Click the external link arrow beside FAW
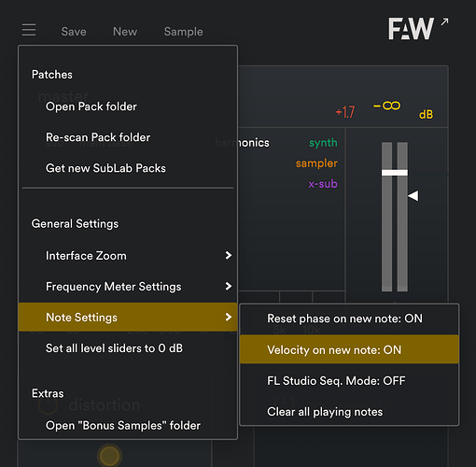 pos(444,21)
